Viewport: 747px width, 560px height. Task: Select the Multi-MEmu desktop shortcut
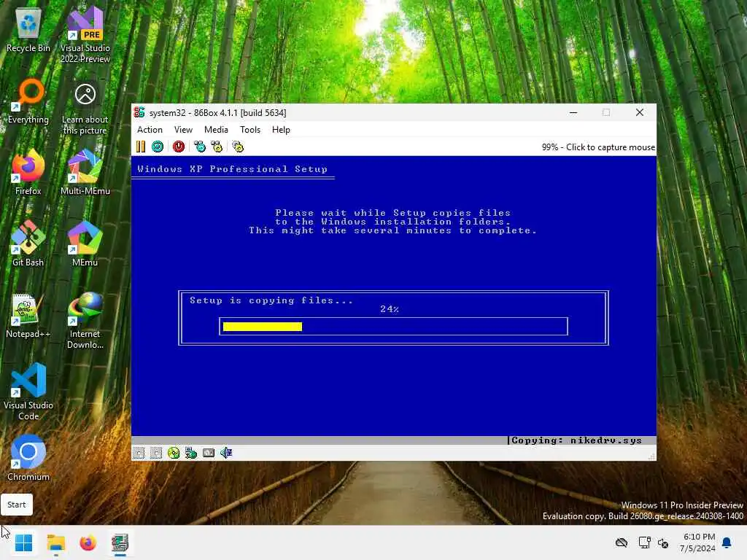click(85, 172)
